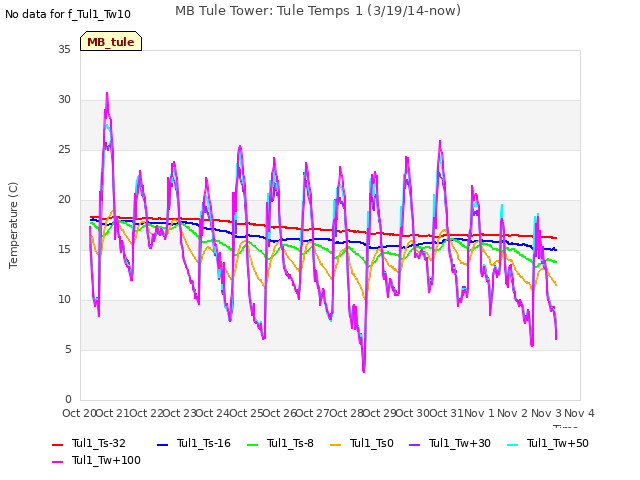Click the 25 y-axis tick label
Screen dimensions: 640x480
[x=64, y=150]
